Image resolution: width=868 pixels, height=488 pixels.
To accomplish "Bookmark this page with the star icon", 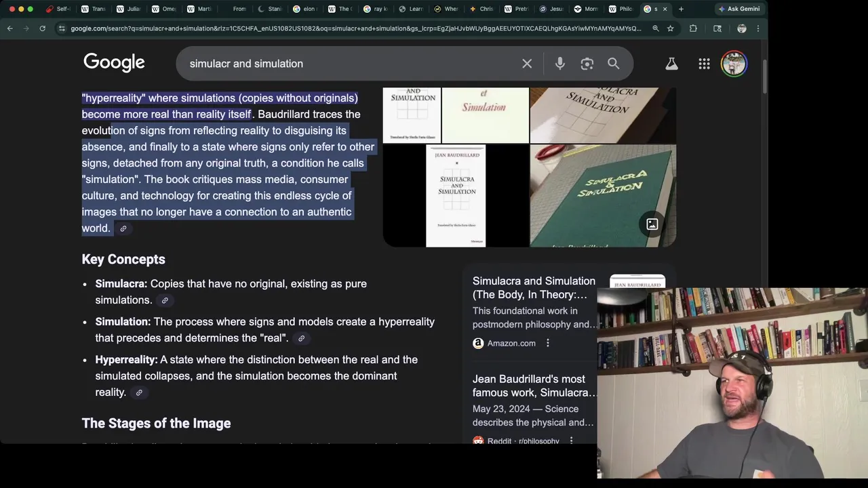I will coord(670,28).
